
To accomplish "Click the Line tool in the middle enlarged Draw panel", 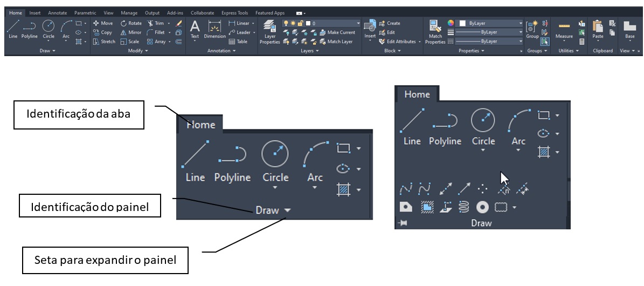I will coord(195,161).
